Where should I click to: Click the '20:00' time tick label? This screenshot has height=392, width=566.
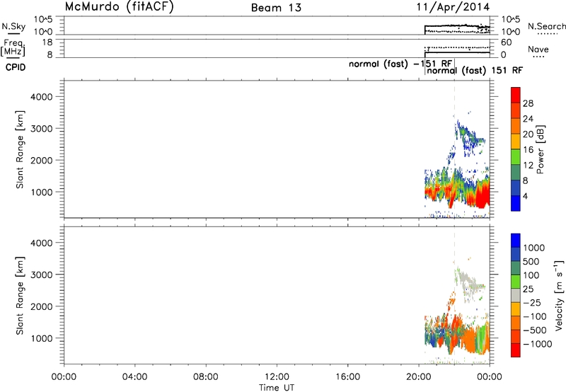coord(419,377)
